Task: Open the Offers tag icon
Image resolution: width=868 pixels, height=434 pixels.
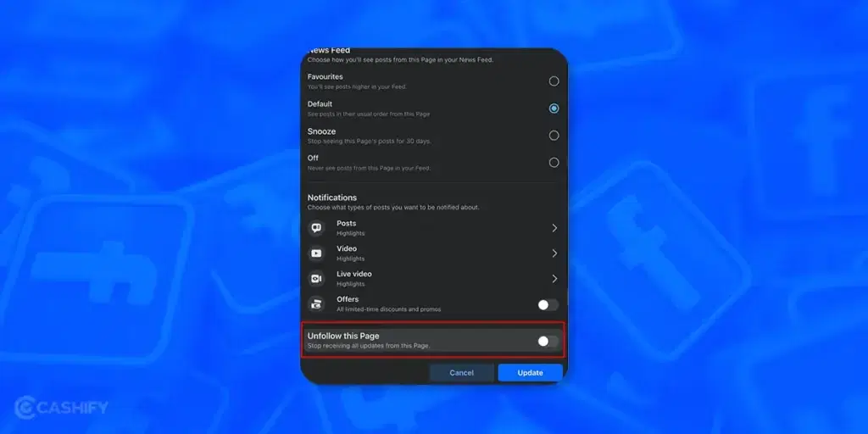Action: click(317, 304)
